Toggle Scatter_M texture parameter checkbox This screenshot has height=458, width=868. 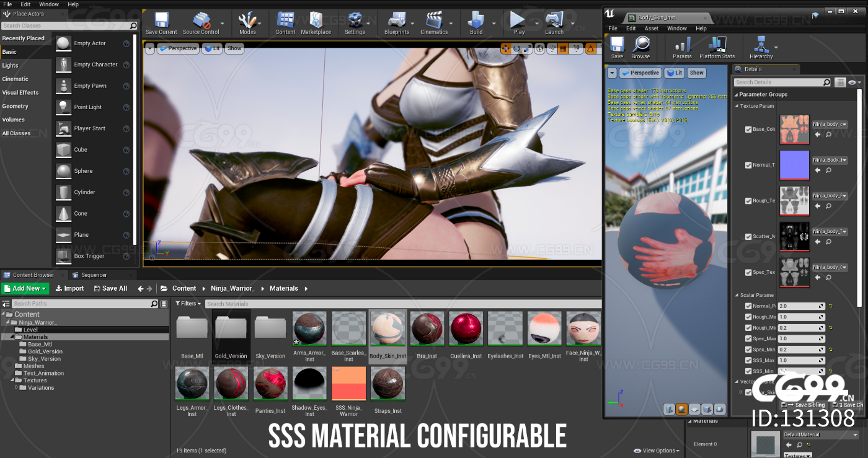point(748,236)
